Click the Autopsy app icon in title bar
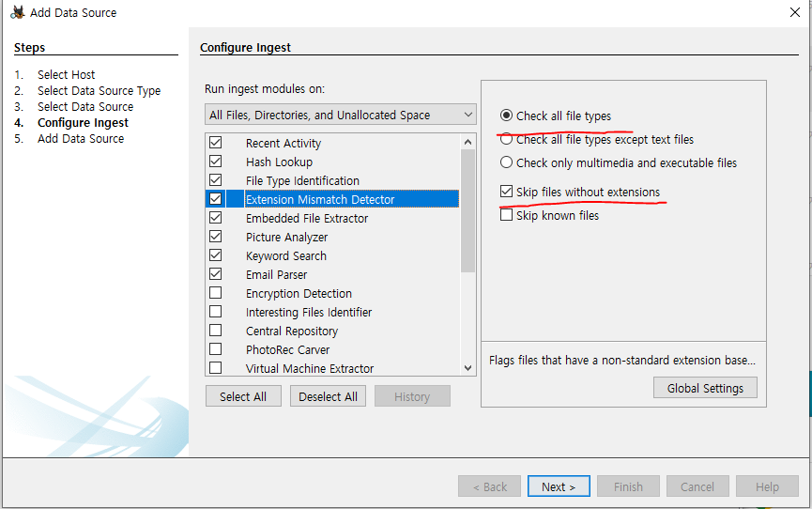Viewport: 812px width, 509px height. (x=18, y=12)
